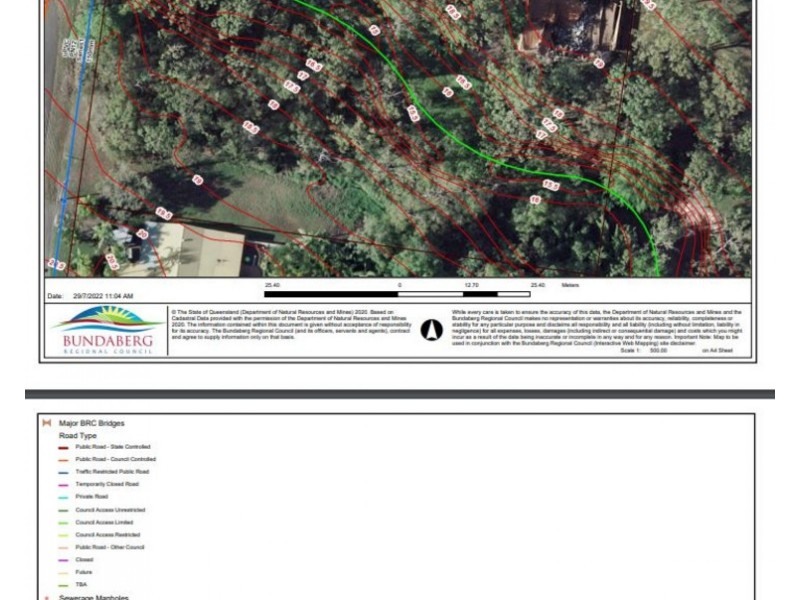Viewport: 800px width, 600px height.
Task: Select the Public Road - Other Council label
Action: click(110, 547)
